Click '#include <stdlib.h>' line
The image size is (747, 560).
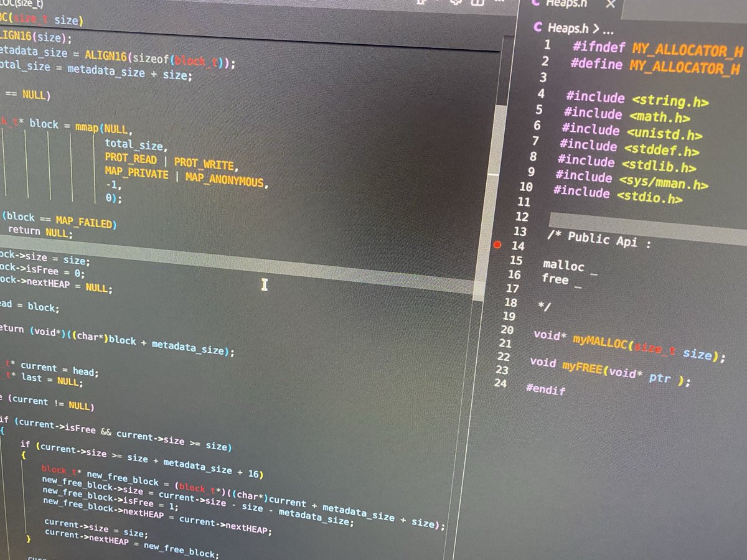coord(626,164)
